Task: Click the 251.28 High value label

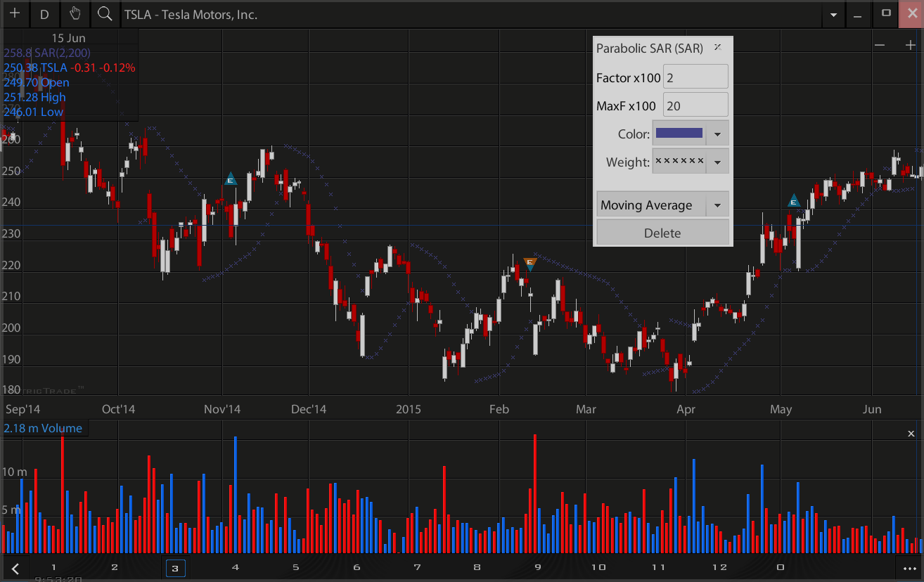Action: pos(34,97)
